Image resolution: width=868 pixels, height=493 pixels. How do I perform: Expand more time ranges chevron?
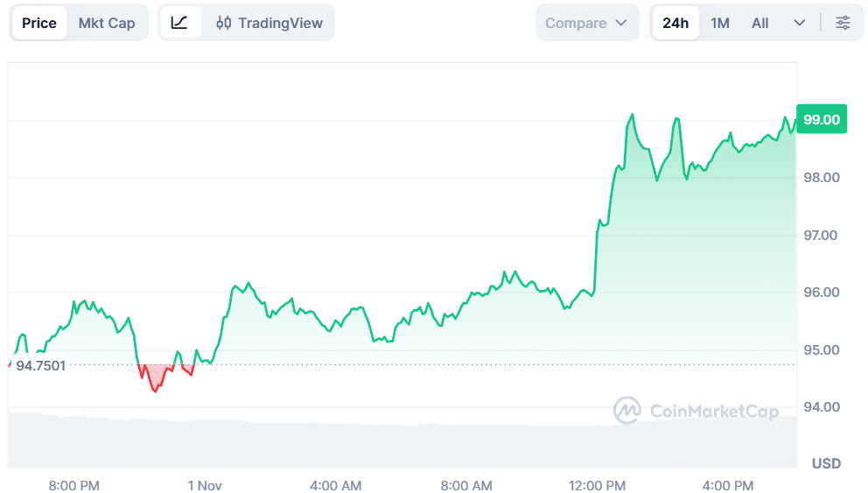click(799, 23)
